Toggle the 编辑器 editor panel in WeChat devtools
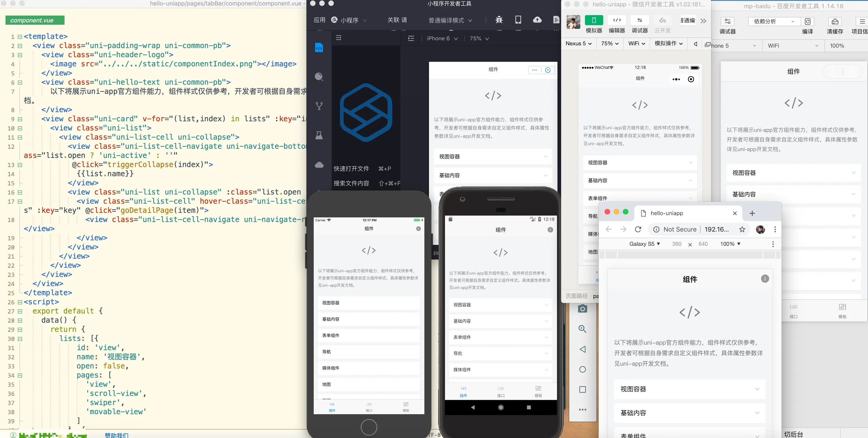868x438 pixels. (617, 20)
